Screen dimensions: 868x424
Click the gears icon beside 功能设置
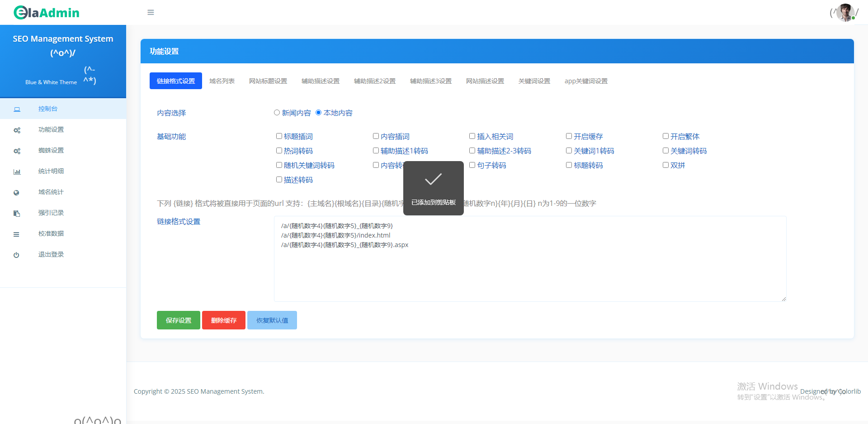pos(17,130)
